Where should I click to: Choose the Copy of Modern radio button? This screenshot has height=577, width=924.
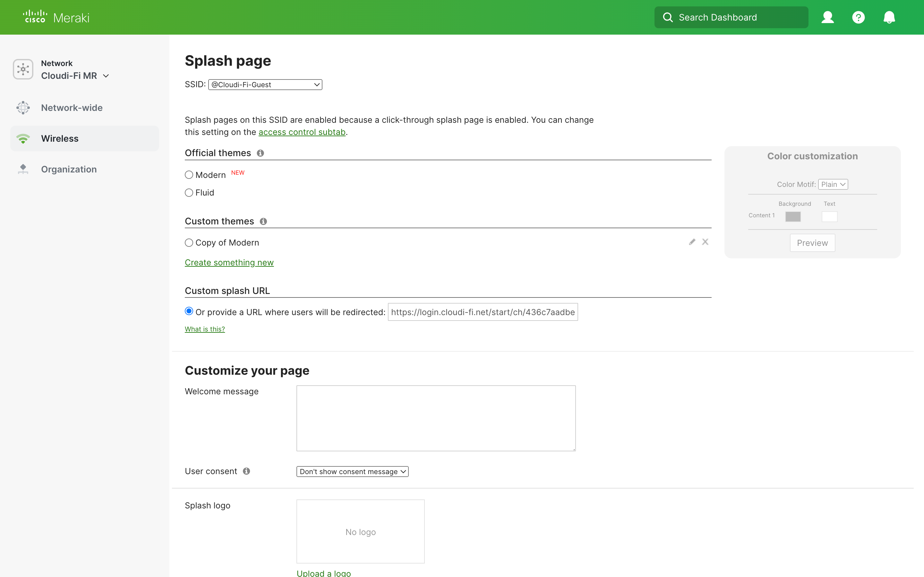[189, 243]
